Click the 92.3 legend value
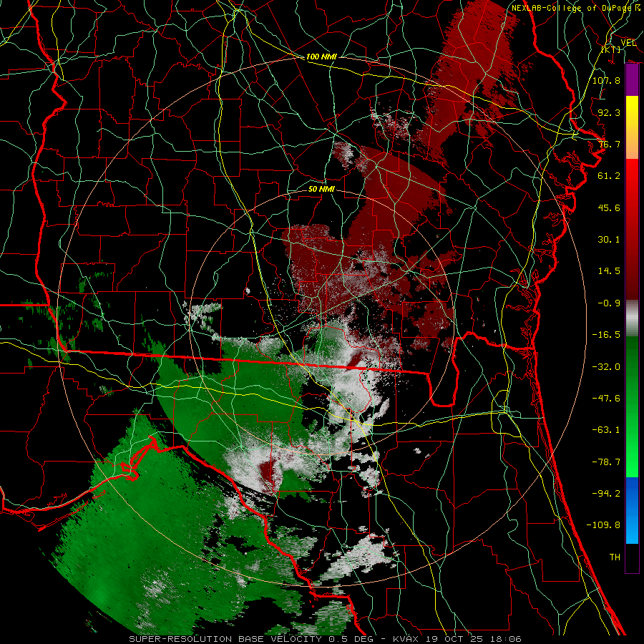This screenshot has width=644, height=644. click(x=609, y=112)
